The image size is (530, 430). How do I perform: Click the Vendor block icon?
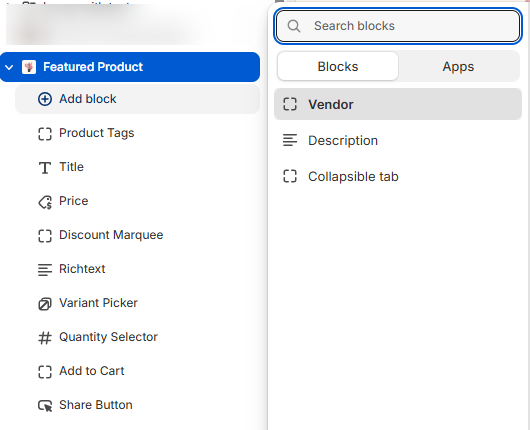click(x=290, y=104)
